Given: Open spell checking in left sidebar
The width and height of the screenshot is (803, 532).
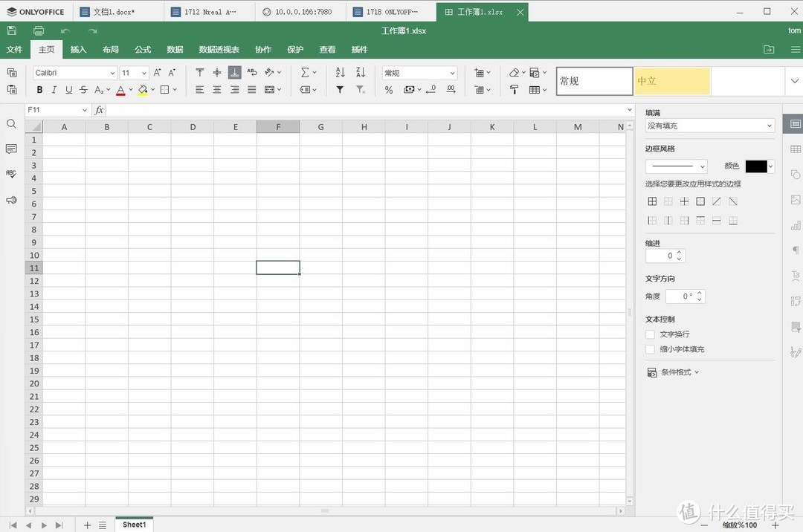Looking at the screenshot, I should point(11,174).
